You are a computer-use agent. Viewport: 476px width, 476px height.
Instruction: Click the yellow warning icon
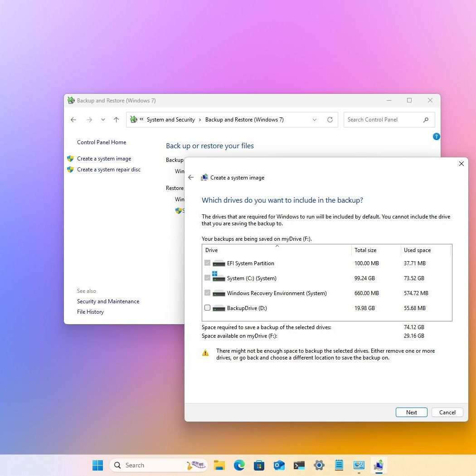(x=205, y=353)
